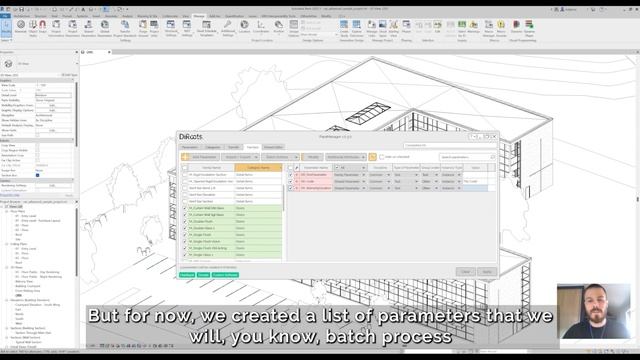
Task: Open Structural Settings
Action: [171, 28]
